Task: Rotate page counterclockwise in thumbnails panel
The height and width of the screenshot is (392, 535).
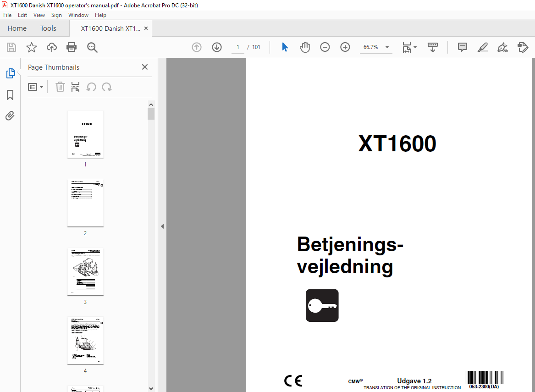Action: click(x=91, y=87)
